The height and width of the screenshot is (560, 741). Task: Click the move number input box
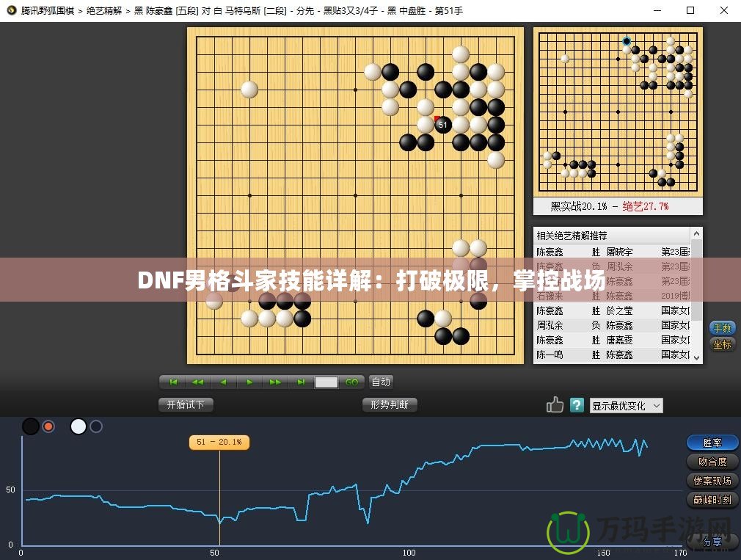pos(326,382)
